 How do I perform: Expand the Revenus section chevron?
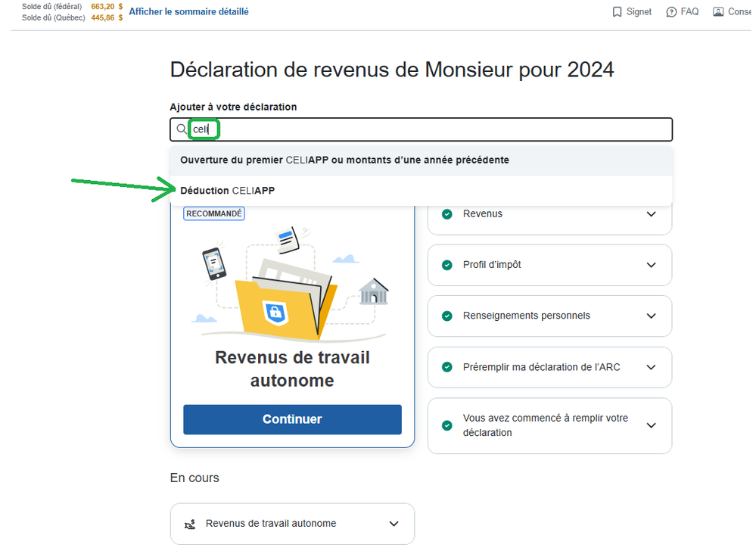[x=651, y=214]
